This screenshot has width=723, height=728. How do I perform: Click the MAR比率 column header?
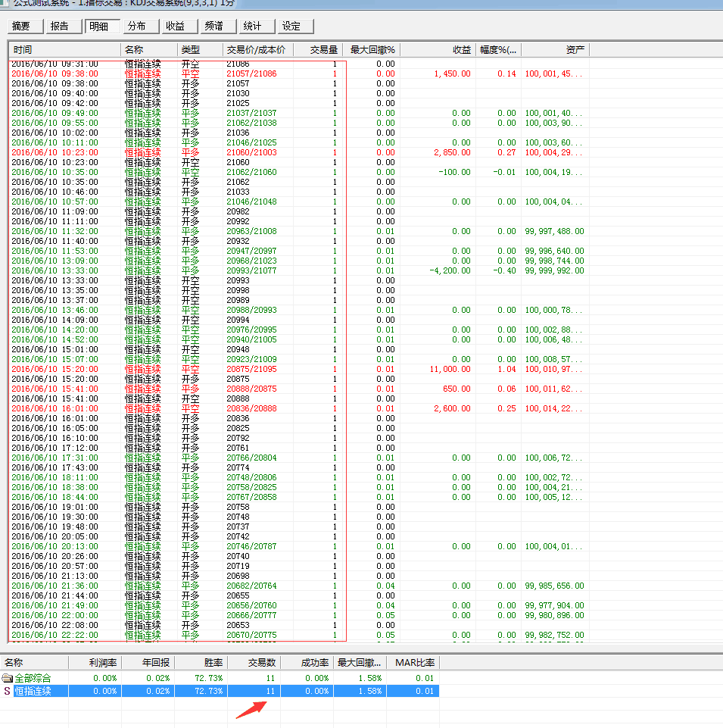[412, 663]
